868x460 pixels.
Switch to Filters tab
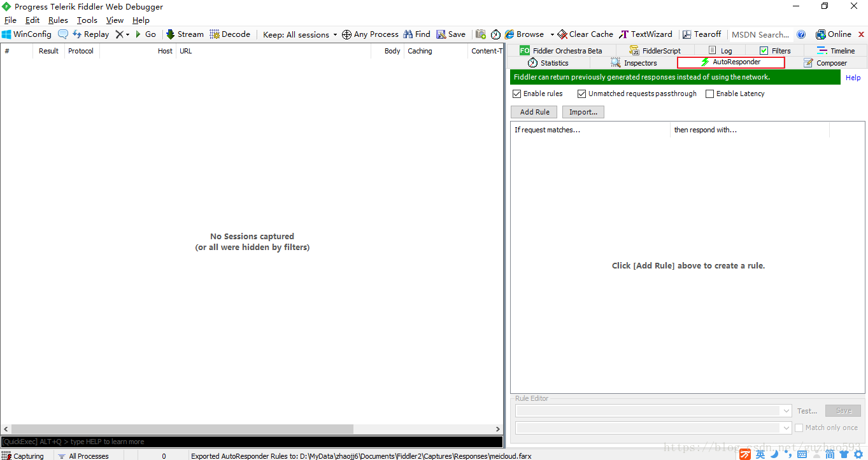(x=775, y=50)
